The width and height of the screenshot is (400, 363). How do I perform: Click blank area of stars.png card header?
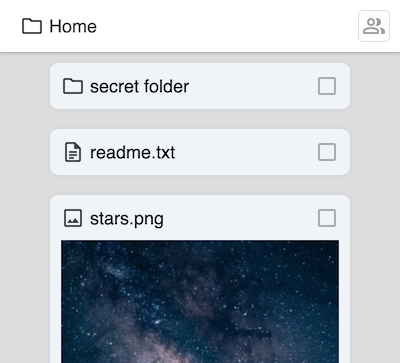click(x=240, y=218)
